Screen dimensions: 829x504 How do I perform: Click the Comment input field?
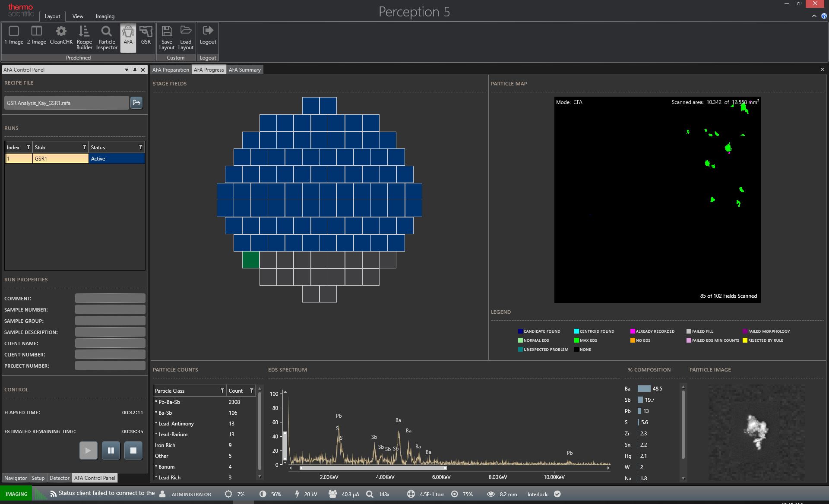click(x=110, y=299)
